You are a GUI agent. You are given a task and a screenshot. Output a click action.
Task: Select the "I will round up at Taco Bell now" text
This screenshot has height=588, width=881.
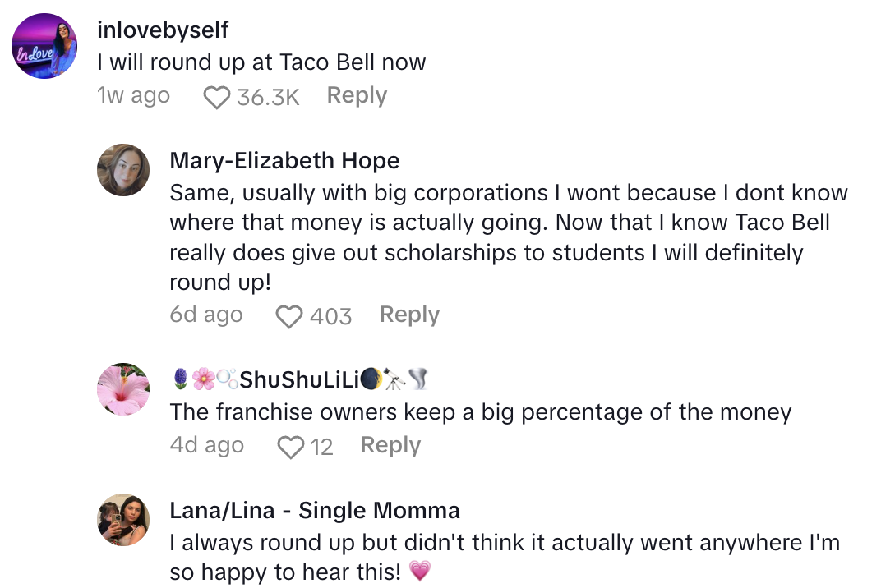pos(261,62)
